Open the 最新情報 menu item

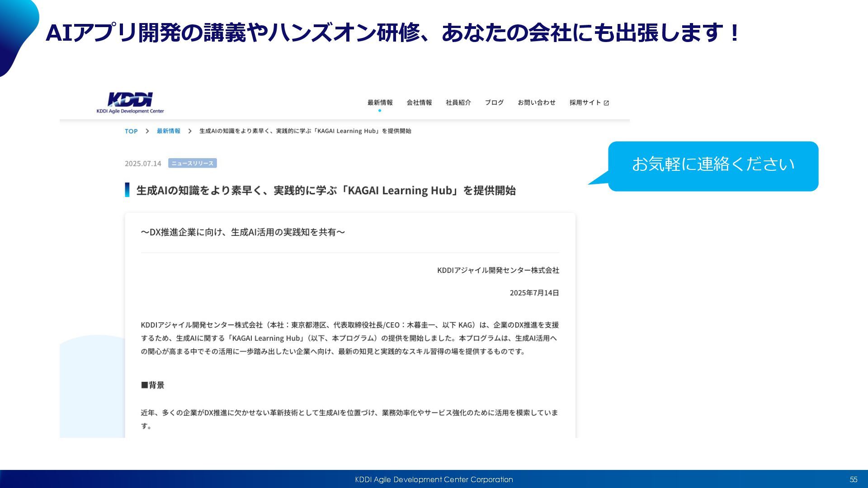[x=380, y=103]
